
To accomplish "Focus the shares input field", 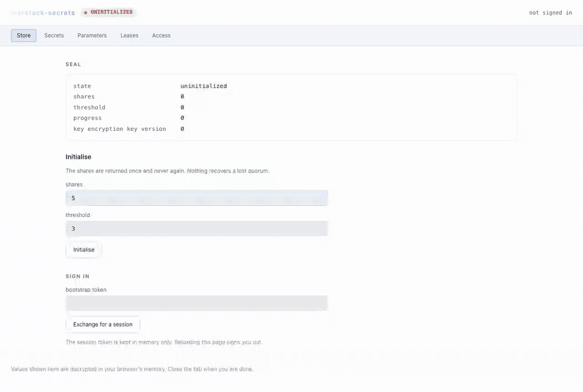I will click(x=197, y=198).
